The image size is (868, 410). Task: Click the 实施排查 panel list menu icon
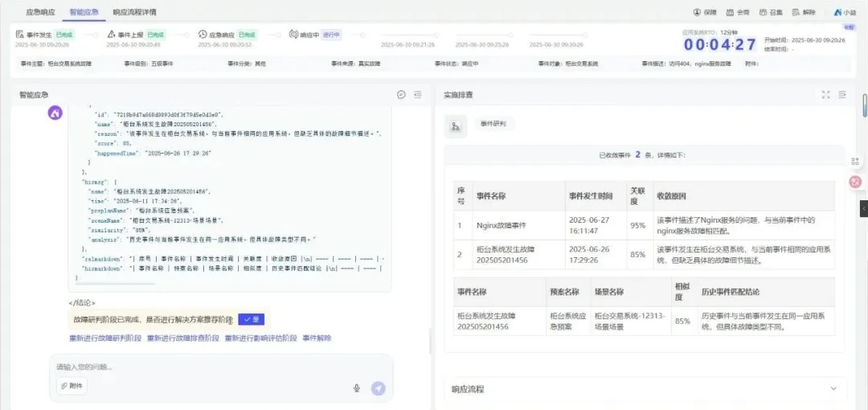pos(842,95)
